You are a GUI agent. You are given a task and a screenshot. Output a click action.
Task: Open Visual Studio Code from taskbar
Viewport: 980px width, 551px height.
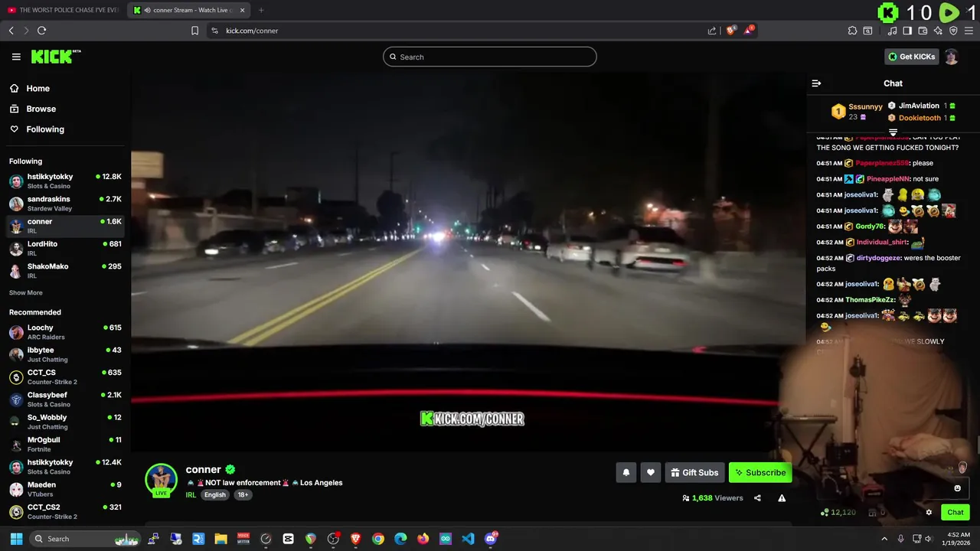click(x=468, y=539)
